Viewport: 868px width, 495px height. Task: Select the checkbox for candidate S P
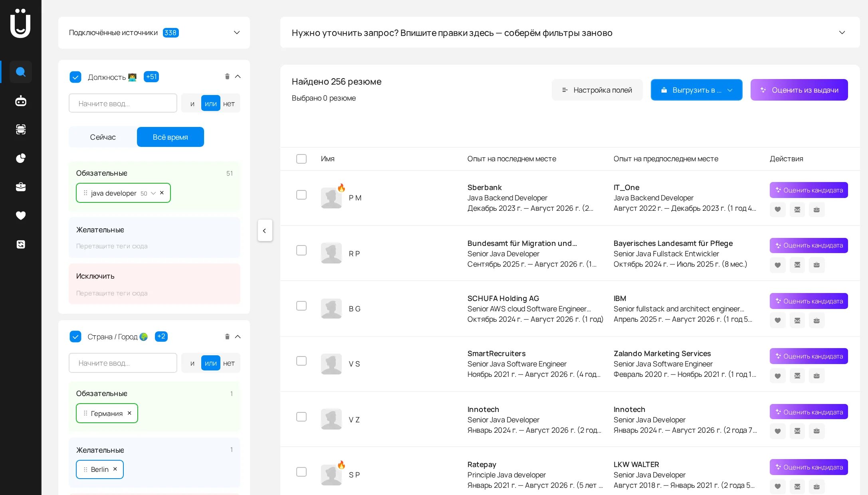pyautogui.click(x=301, y=472)
